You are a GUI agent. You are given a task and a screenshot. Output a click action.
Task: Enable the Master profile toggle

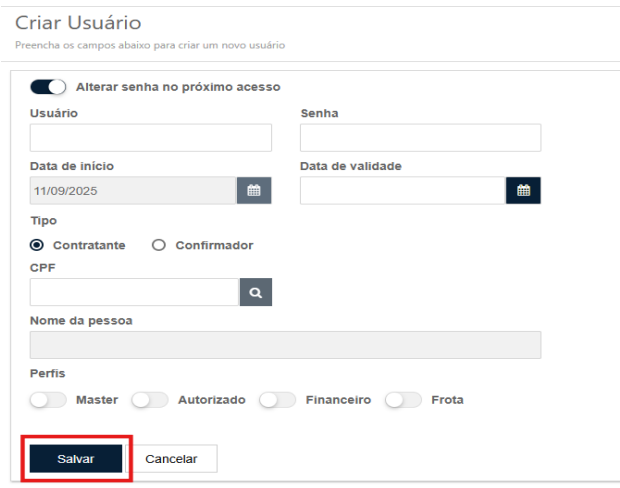tap(48, 400)
